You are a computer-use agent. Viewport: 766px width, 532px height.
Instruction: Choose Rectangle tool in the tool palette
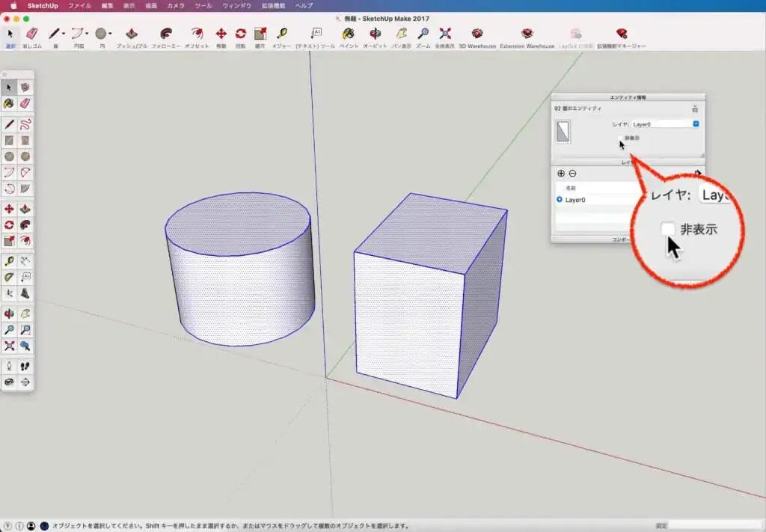click(x=9, y=141)
